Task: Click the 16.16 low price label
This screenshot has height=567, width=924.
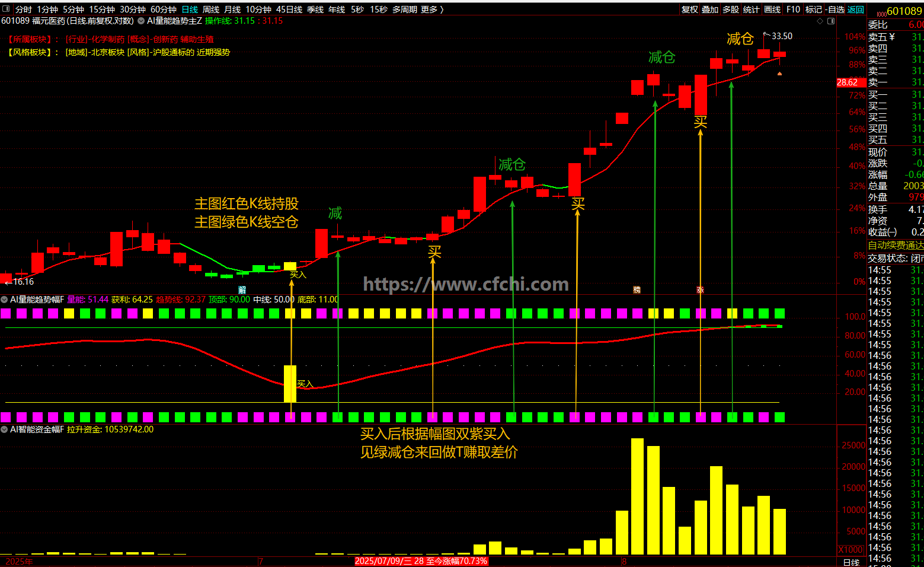Action: pyautogui.click(x=24, y=282)
